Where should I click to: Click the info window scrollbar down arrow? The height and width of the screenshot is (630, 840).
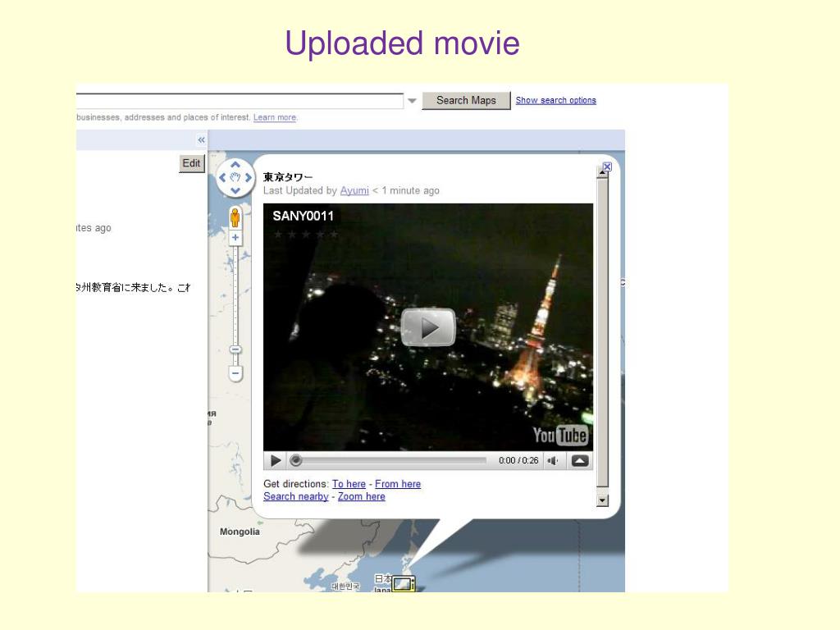tap(603, 500)
